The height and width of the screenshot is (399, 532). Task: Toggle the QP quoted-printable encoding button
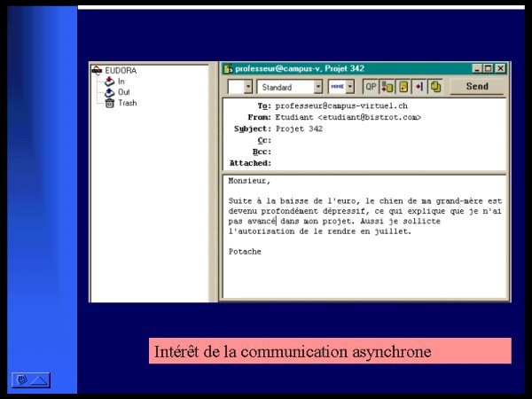point(371,87)
